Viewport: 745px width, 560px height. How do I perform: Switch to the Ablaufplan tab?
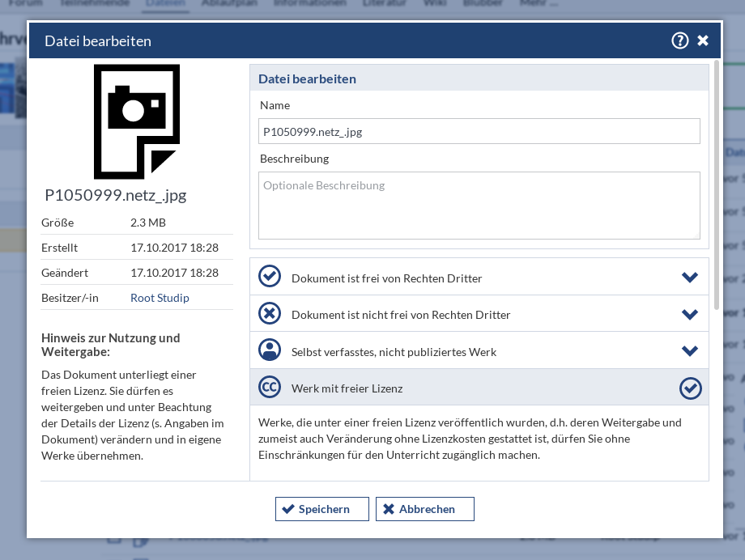pos(229,4)
